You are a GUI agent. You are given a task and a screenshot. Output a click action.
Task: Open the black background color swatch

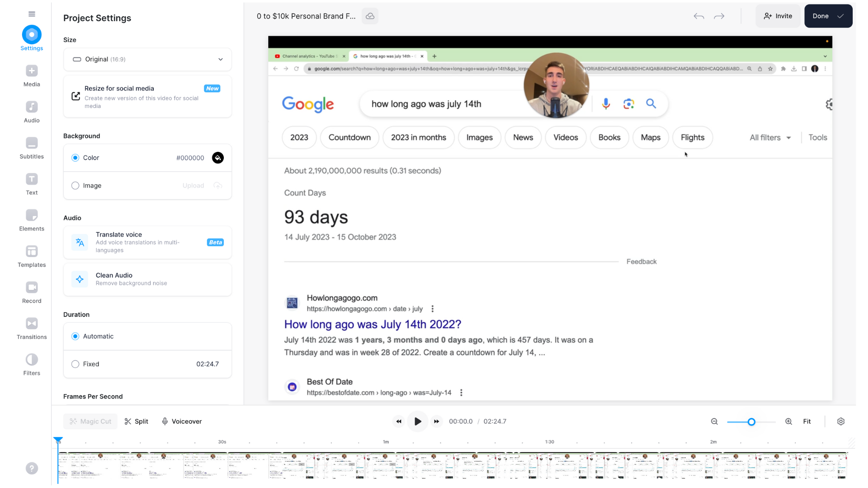[x=218, y=158]
